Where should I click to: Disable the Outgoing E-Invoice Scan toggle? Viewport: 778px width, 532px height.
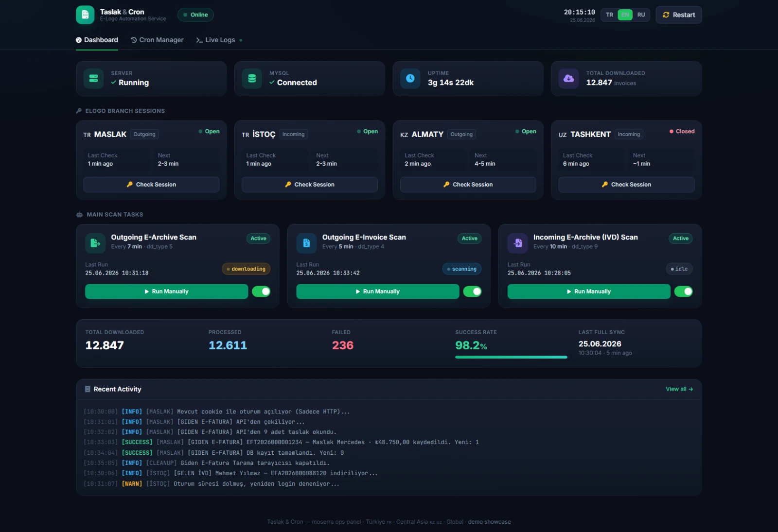(472, 292)
